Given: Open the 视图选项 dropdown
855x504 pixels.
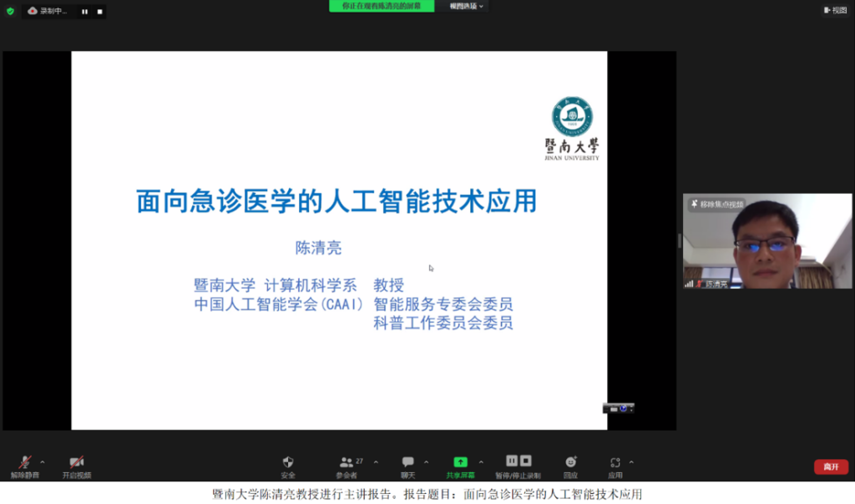Looking at the screenshot, I should [466, 6].
